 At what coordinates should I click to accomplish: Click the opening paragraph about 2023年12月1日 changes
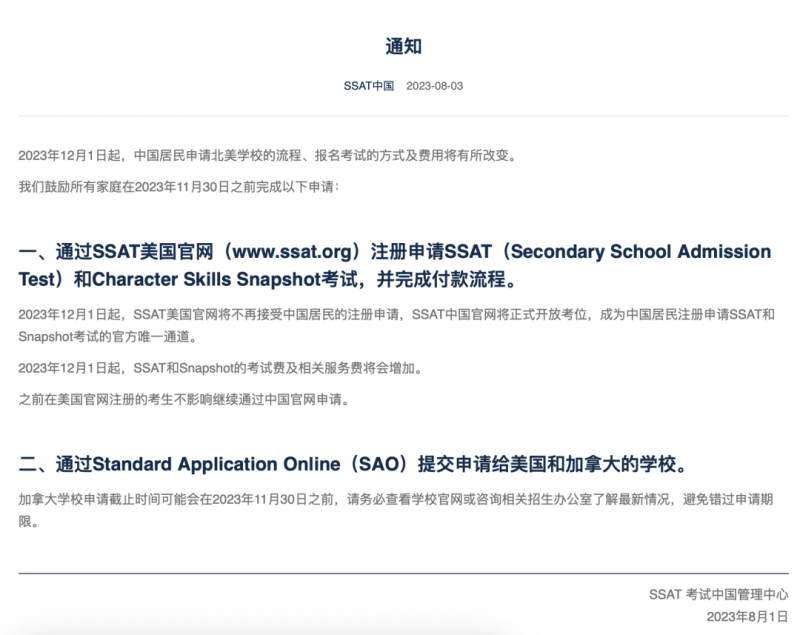click(268, 156)
